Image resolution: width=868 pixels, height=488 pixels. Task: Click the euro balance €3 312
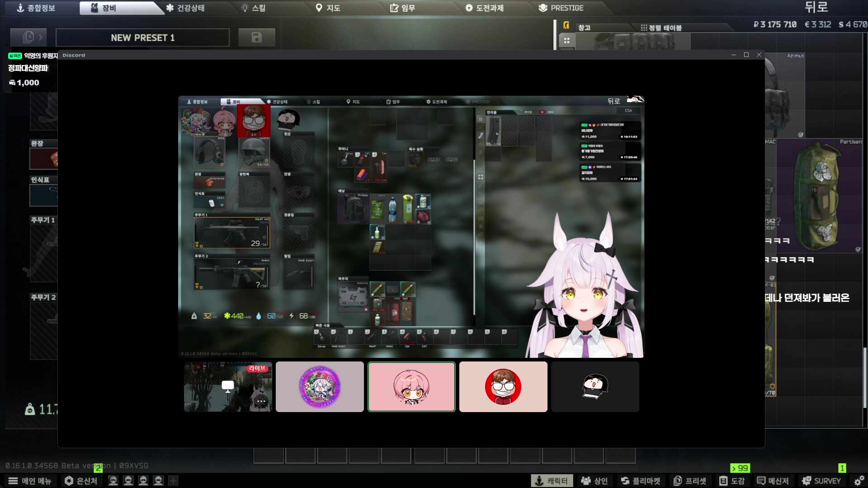(818, 24)
